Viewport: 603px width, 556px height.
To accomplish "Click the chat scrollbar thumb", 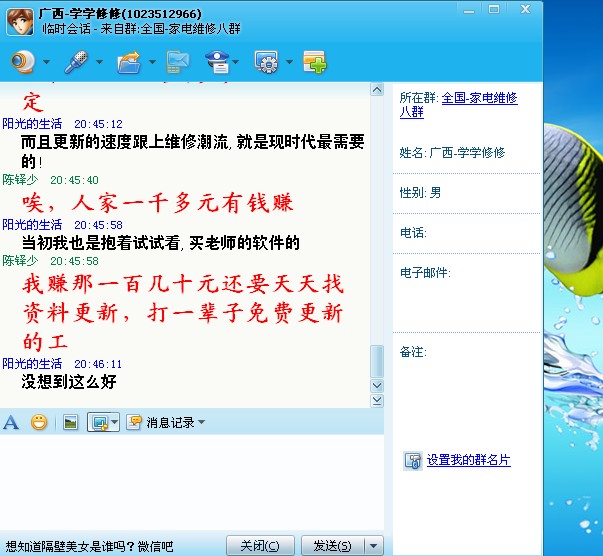I will pyautogui.click(x=377, y=361).
